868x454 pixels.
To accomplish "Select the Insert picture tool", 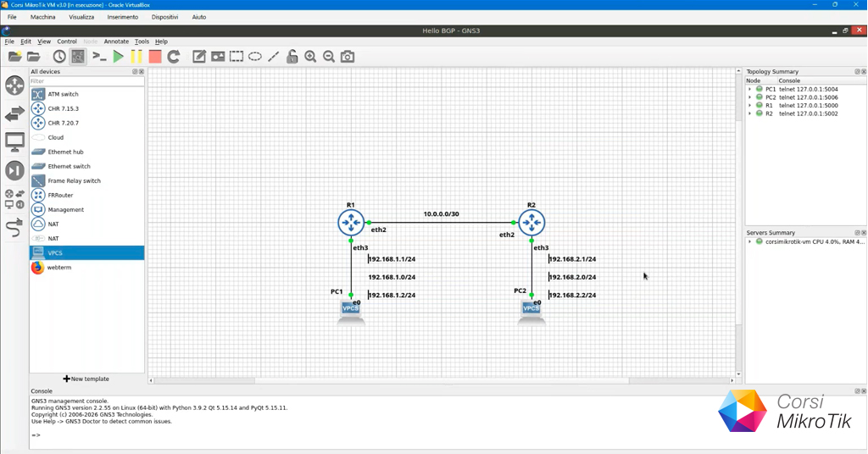I will [218, 57].
